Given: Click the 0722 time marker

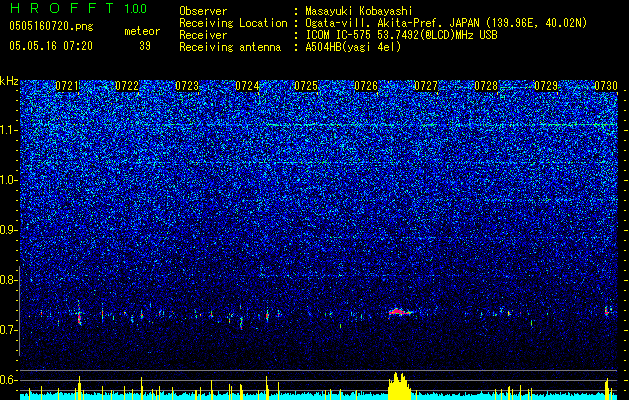Looking at the screenshot, I should (x=127, y=86).
